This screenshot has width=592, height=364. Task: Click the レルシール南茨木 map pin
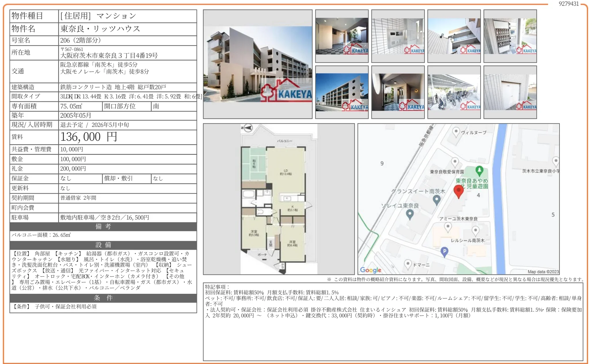coord(475,230)
